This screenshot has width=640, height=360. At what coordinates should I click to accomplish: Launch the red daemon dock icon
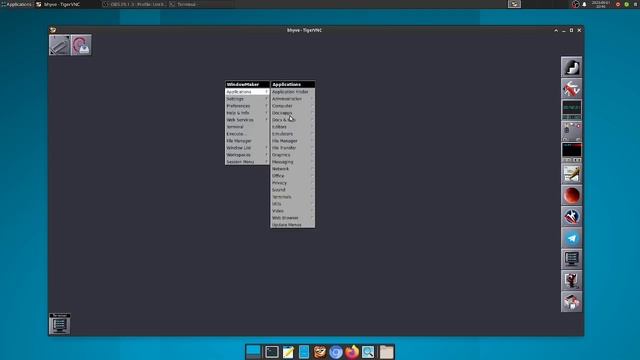[571, 280]
